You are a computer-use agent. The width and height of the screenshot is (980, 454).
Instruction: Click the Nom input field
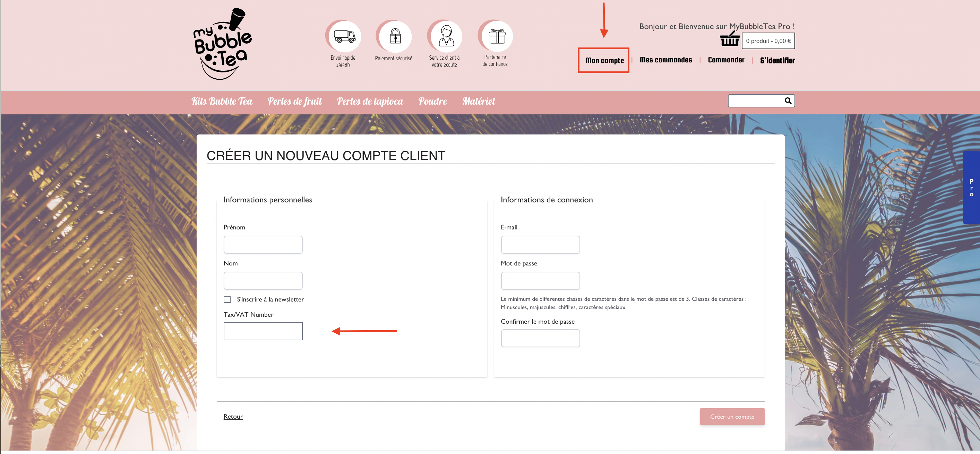pyautogui.click(x=263, y=281)
